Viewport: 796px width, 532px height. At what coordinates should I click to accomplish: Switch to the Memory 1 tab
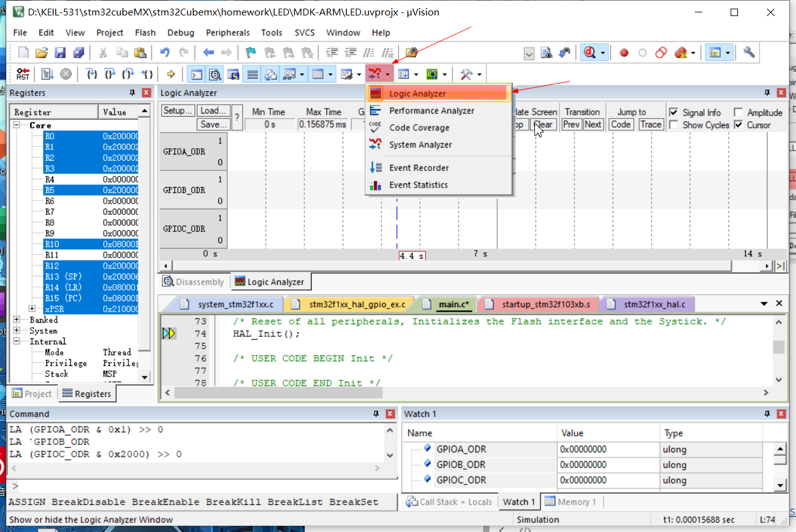click(x=570, y=502)
